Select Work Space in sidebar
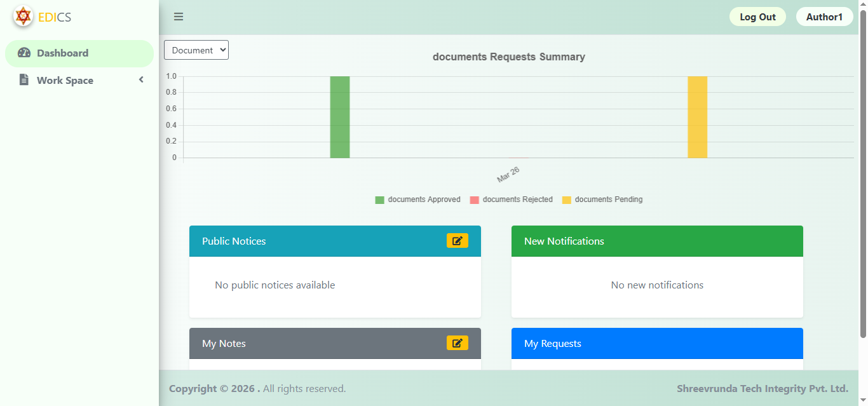Viewport: 868px width, 406px height. pyautogui.click(x=65, y=81)
